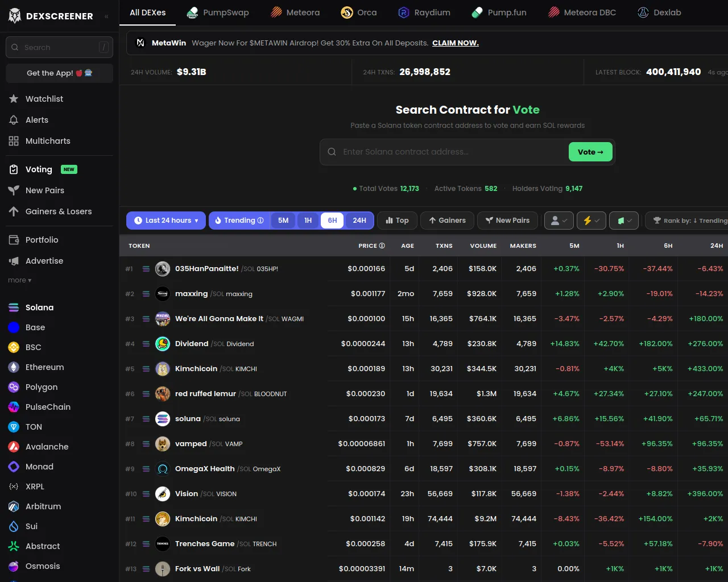
Task: Open the lightning bolt filter dropdown
Action: click(x=591, y=221)
